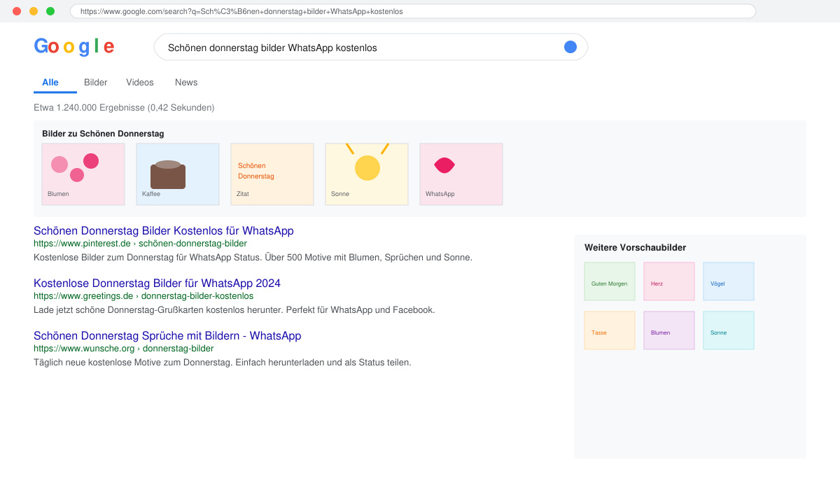Switch to the Videos tab

pos(140,83)
